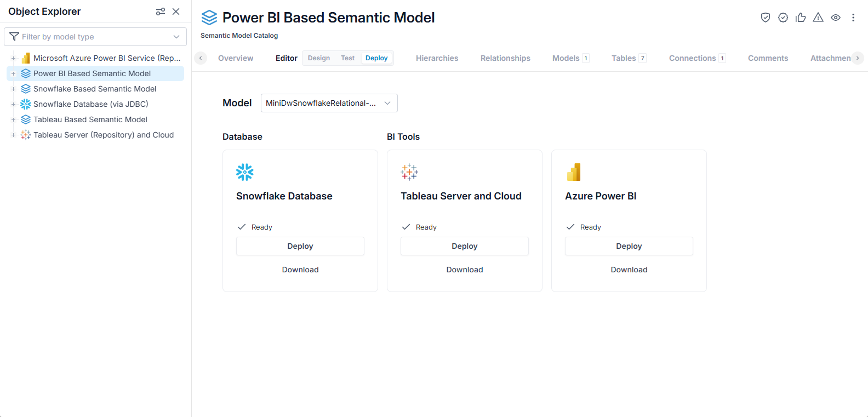Click Snowflake logo on Snowflake Database card

coord(245,172)
